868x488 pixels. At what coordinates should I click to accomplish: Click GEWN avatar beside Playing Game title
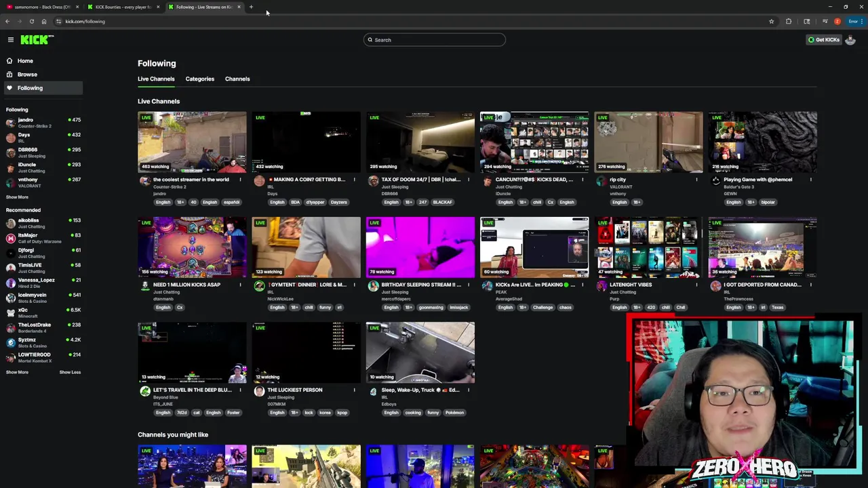tap(715, 181)
